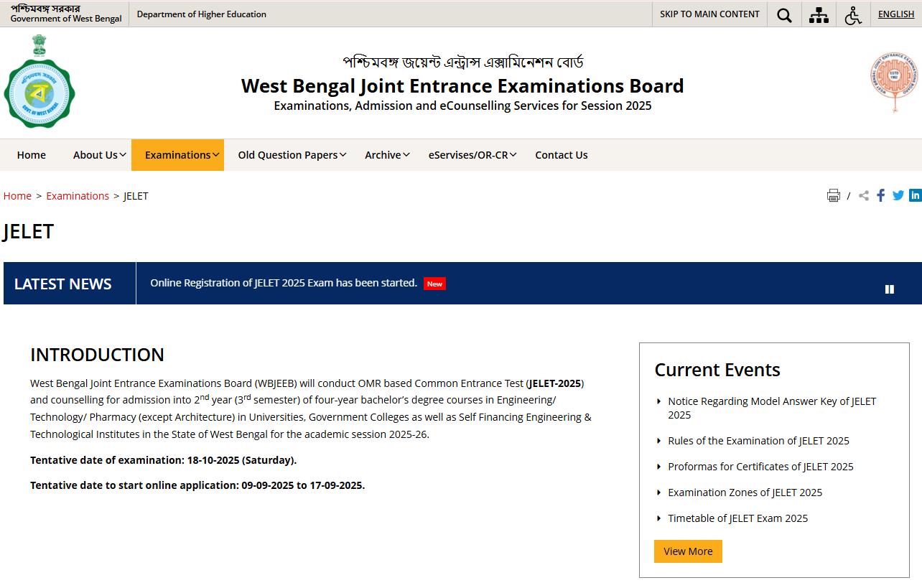This screenshot has width=922, height=588.
Task: Switch language via the ENGLISH link
Action: click(895, 14)
